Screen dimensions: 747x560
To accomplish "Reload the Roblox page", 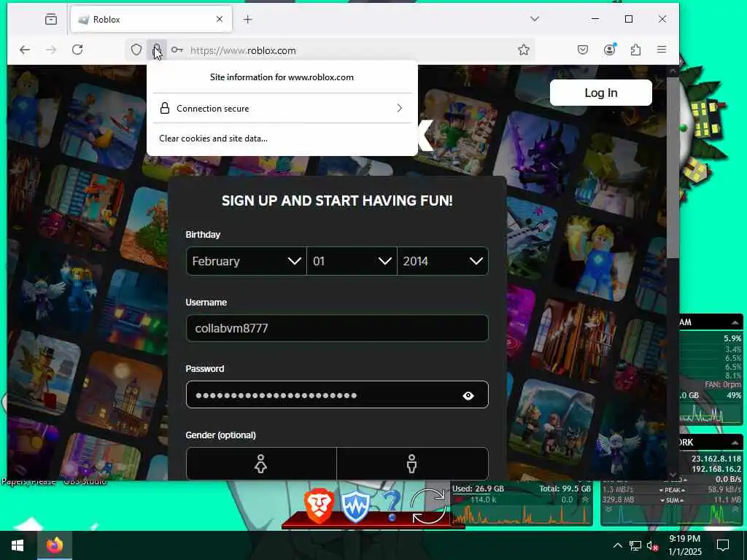I will click(x=77, y=50).
